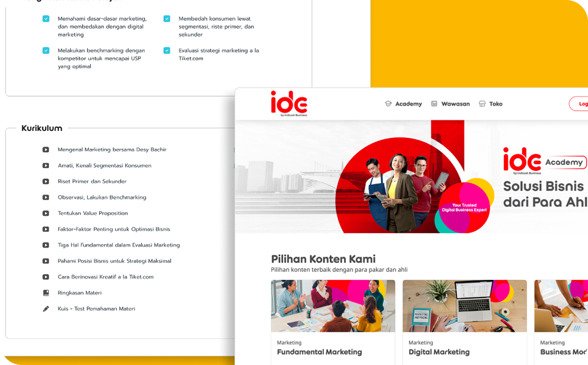The width and height of the screenshot is (588, 365).
Task: Uncheck Membedah konsumen lewat segmentasi item
Action: pyautogui.click(x=167, y=19)
